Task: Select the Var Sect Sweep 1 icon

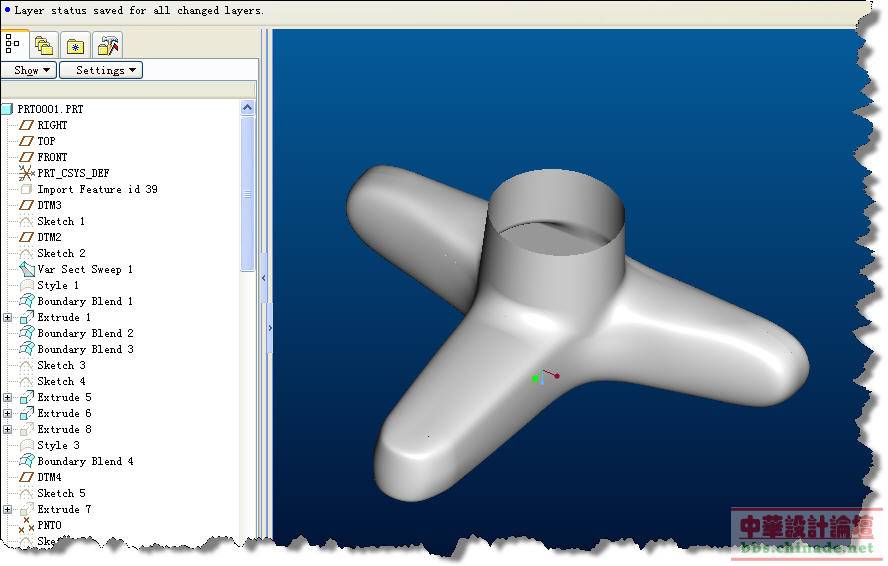Action: (27, 269)
